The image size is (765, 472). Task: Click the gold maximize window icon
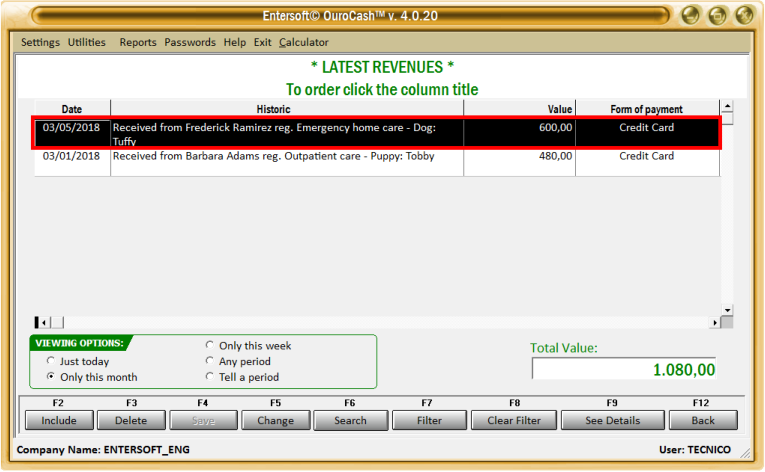click(717, 16)
